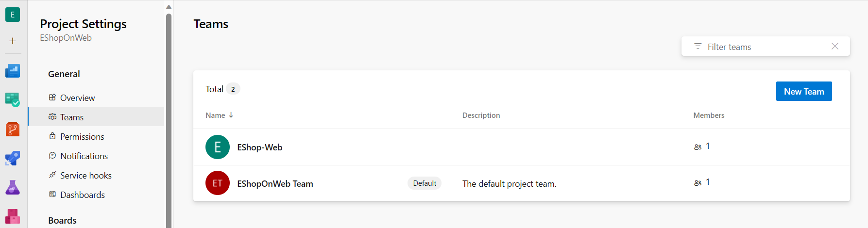Click the green project E icon
This screenshot has width=868, height=228.
pos(13,15)
